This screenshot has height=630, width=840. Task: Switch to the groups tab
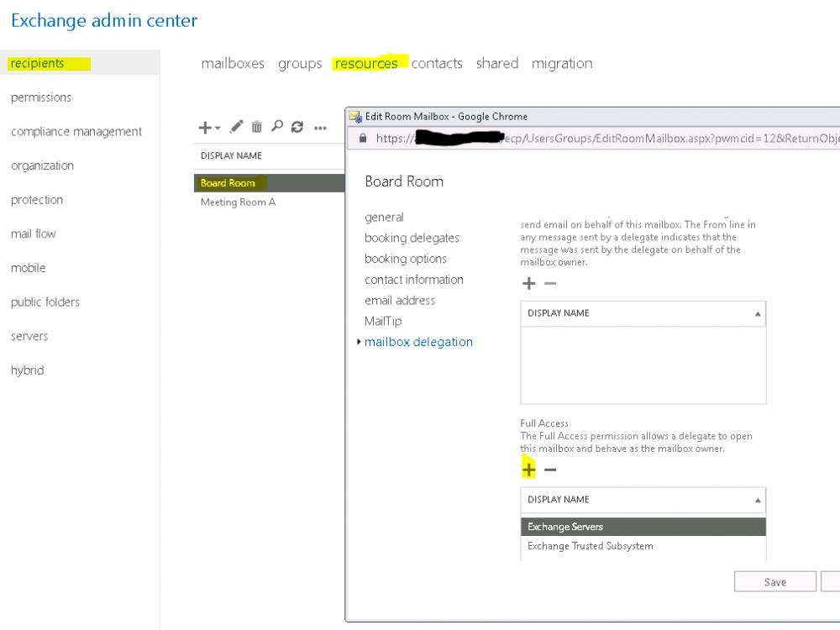click(300, 64)
